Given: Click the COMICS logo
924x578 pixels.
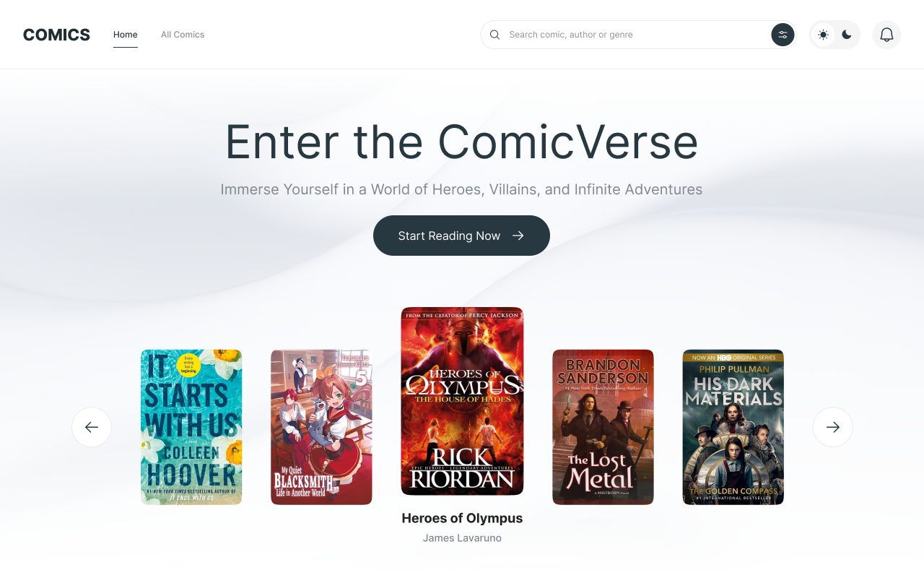Looking at the screenshot, I should coord(56,35).
